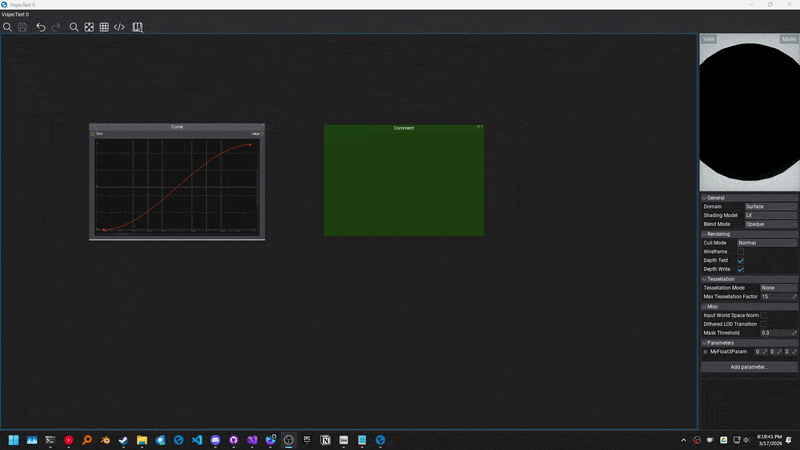The height and width of the screenshot is (450, 800).
Task: Toggle the Wireframe checkbox
Action: (x=740, y=252)
